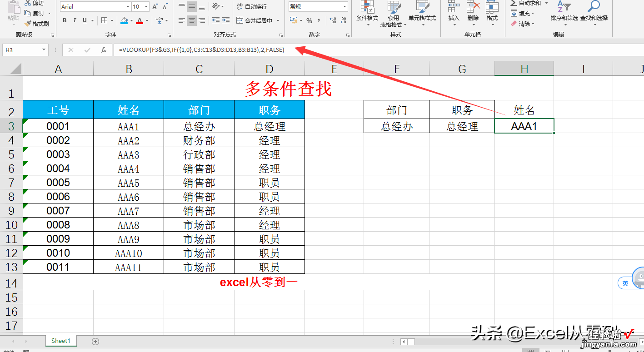The height and width of the screenshot is (352, 644).
Task: Click the Increase Decimal icon
Action: point(333,20)
